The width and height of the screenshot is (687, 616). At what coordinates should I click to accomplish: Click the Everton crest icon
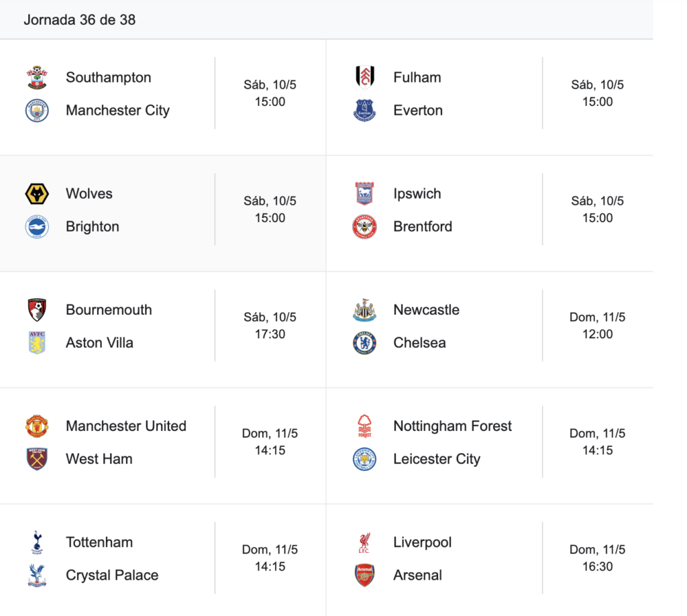click(x=364, y=111)
